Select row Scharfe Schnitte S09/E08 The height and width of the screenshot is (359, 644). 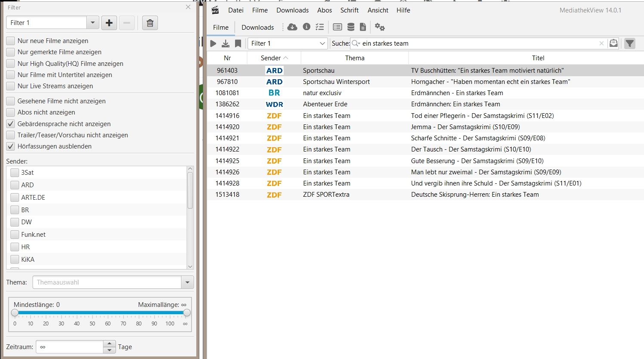(425, 138)
